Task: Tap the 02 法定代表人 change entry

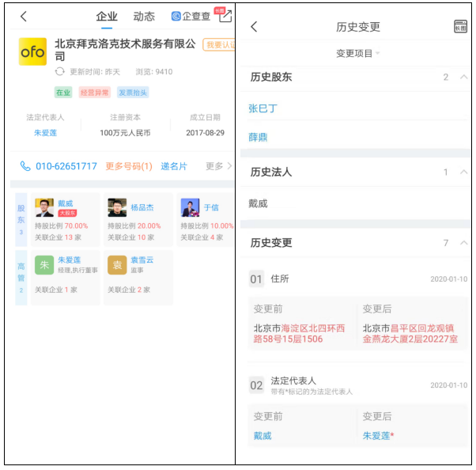Action: [x=357, y=385]
